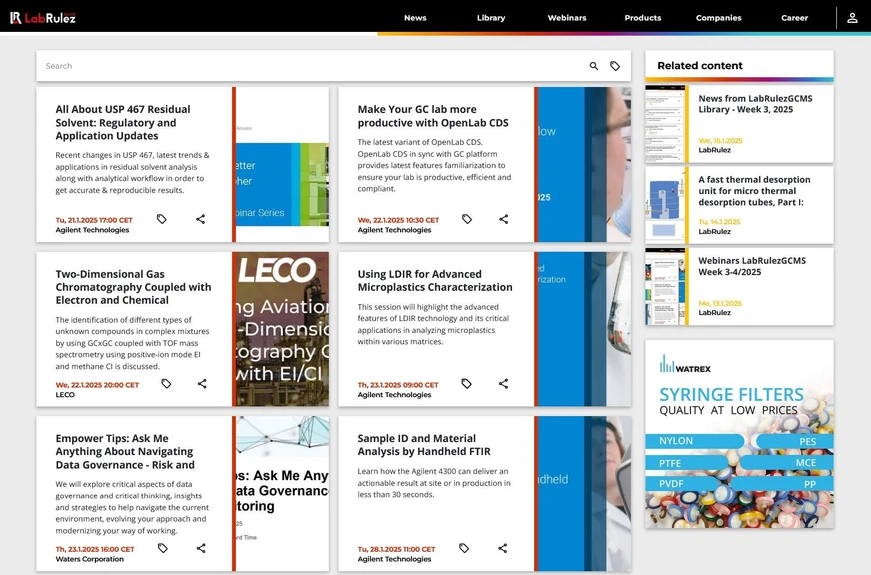871x575 pixels.
Task: Open the user account icon
Action: point(852,18)
